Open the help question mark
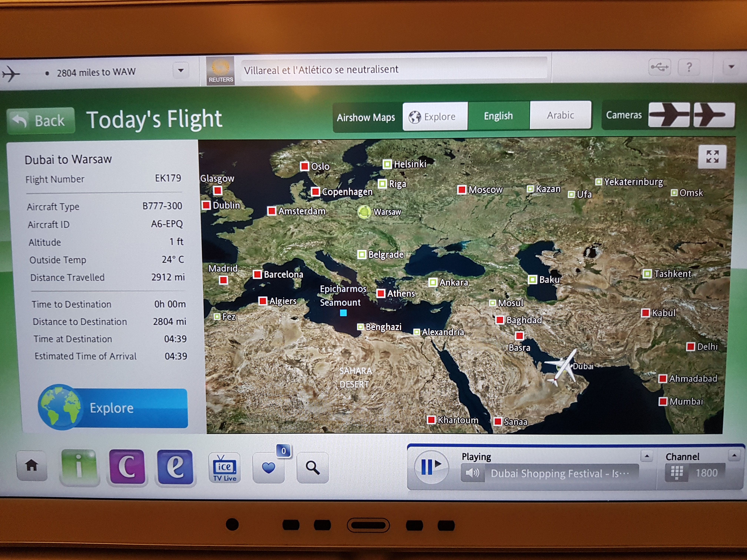Image resolution: width=747 pixels, height=560 pixels. [689, 67]
